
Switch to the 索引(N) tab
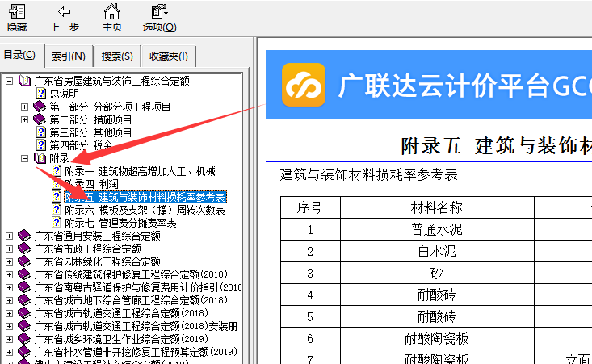point(69,56)
